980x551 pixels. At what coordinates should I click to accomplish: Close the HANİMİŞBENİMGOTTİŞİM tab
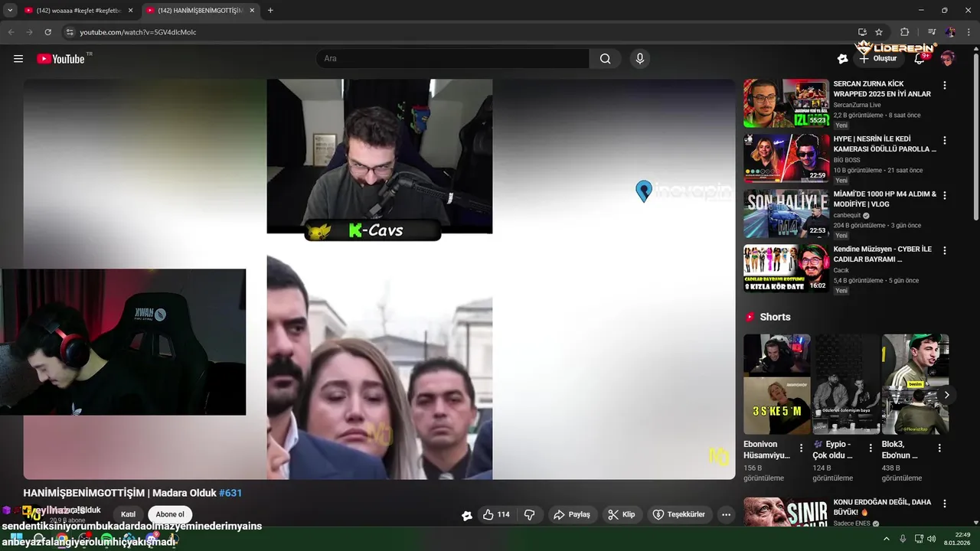pyautogui.click(x=253, y=11)
